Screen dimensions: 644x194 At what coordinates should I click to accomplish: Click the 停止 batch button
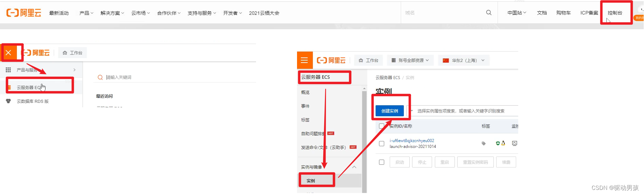click(x=422, y=162)
